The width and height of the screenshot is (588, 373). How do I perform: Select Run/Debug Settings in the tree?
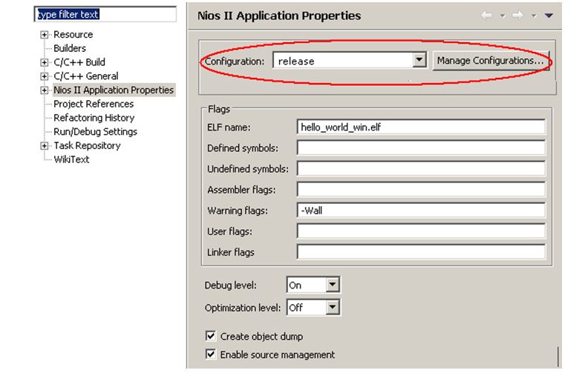pyautogui.click(x=95, y=132)
